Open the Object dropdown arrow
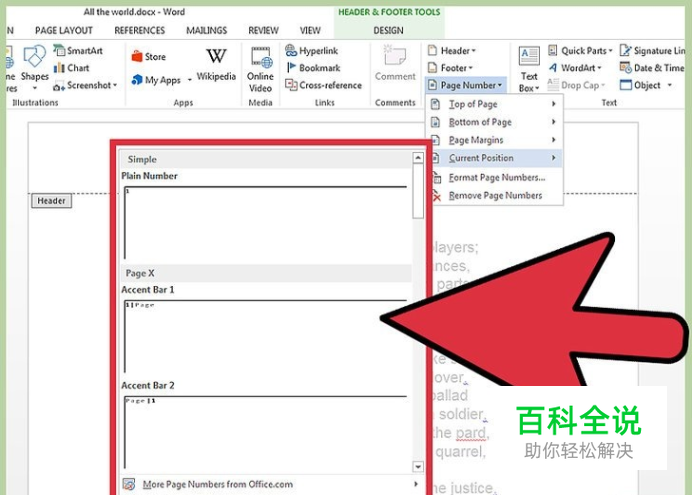The width and height of the screenshot is (692, 495). (x=669, y=85)
